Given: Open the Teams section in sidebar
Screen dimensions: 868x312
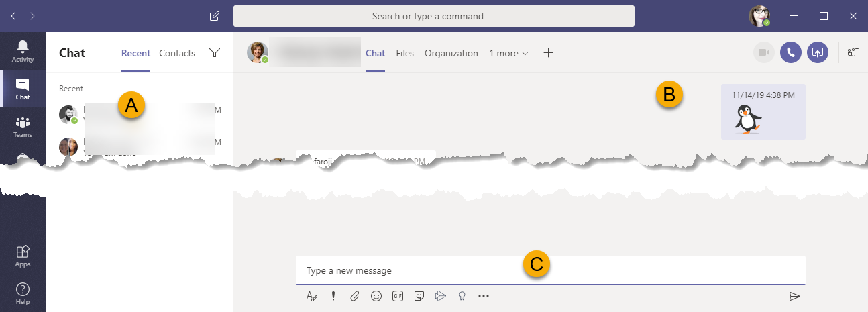Looking at the screenshot, I should 23,126.
